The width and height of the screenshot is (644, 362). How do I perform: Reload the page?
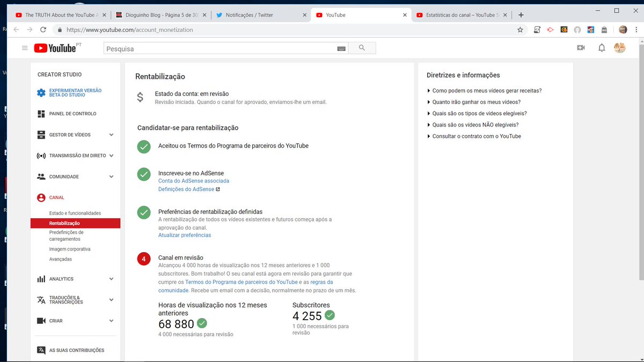pyautogui.click(x=43, y=30)
